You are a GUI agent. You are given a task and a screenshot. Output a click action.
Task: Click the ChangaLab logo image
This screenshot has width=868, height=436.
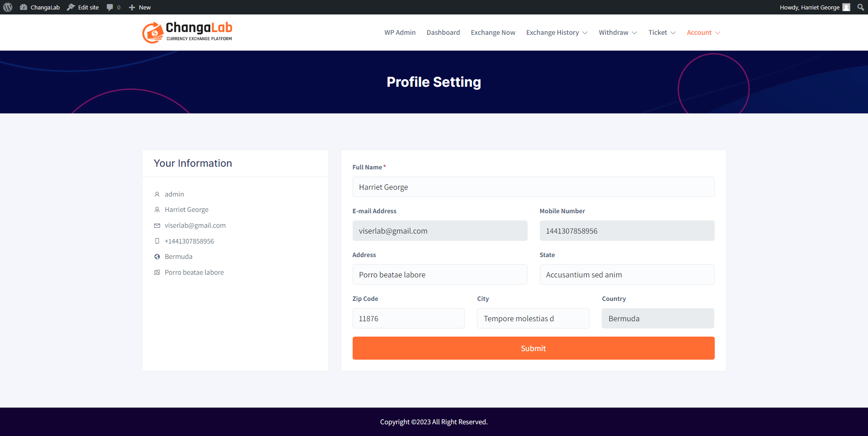point(187,33)
